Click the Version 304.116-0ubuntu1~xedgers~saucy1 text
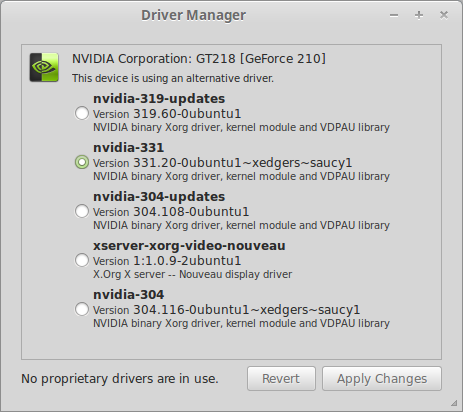Image resolution: width=463 pixels, height=412 pixels. (x=227, y=310)
